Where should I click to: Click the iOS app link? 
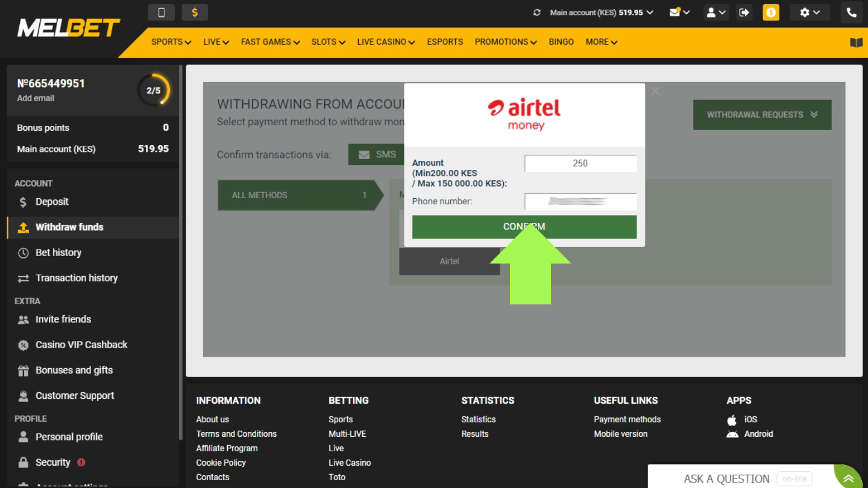pyautogui.click(x=750, y=419)
